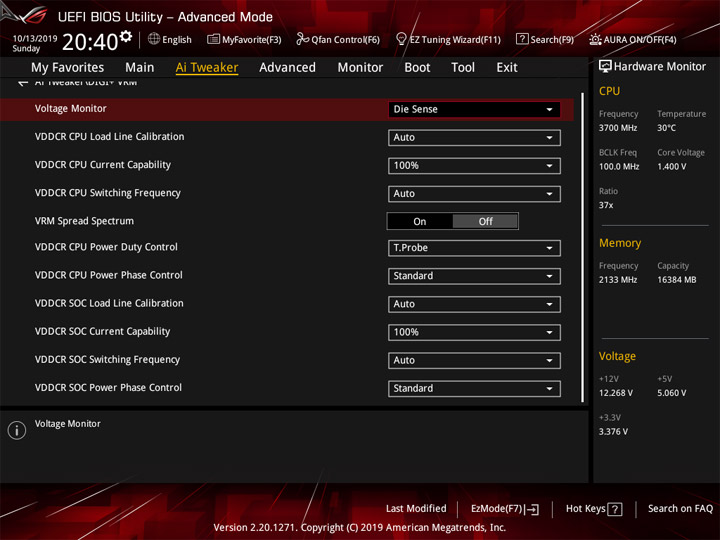Click Last Modified button
Viewport: 720px width, 540px height.
click(x=416, y=509)
